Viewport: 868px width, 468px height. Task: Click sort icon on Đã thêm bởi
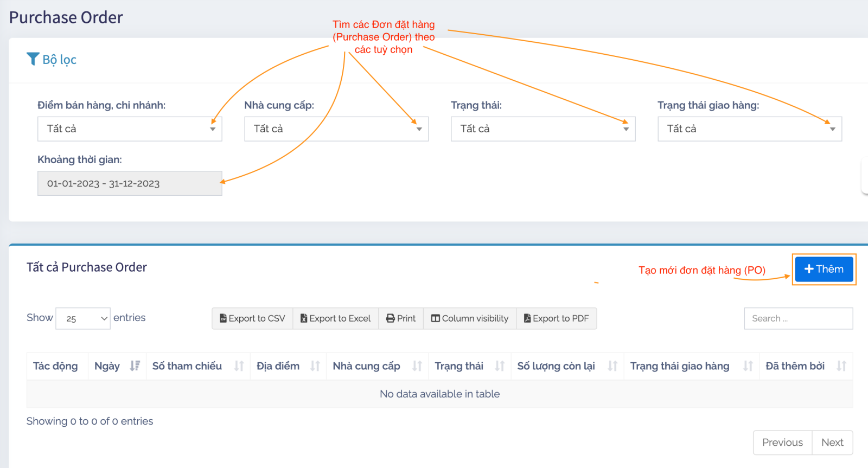tap(841, 366)
